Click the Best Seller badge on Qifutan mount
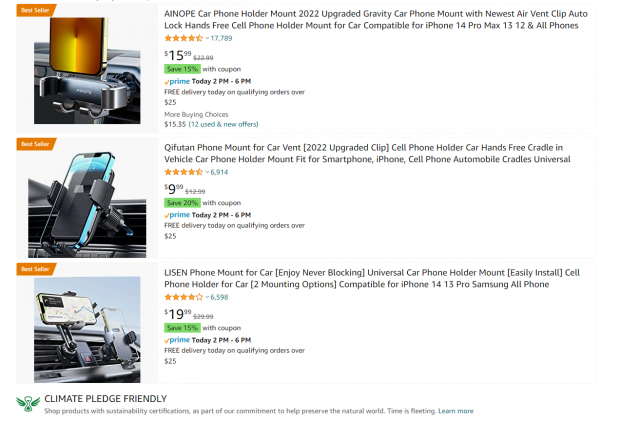Screen dimensions: 640x424 35,144
